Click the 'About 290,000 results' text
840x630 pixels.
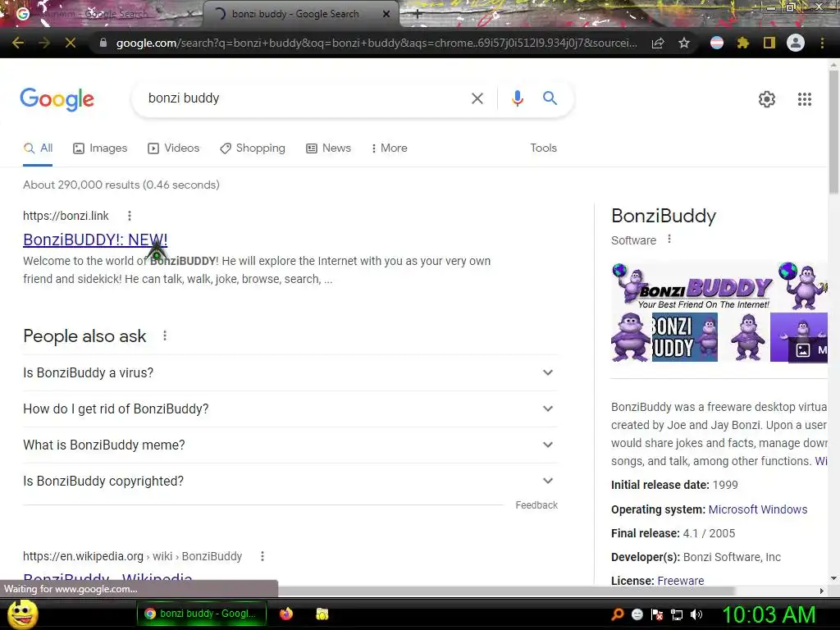(121, 185)
